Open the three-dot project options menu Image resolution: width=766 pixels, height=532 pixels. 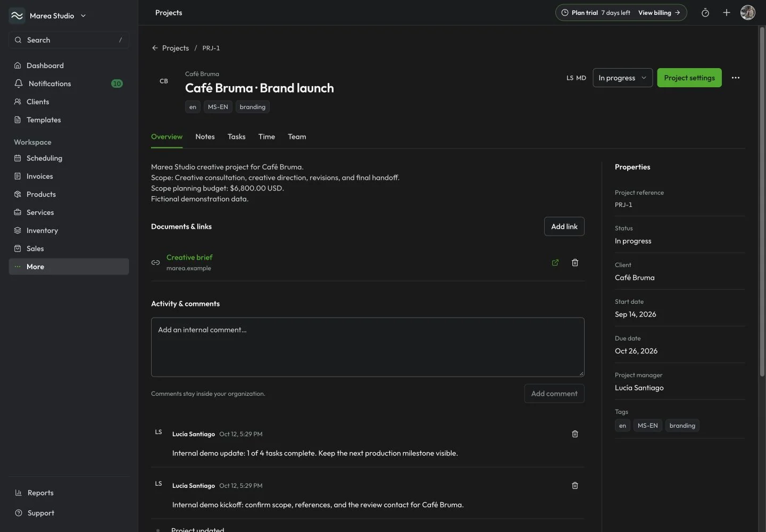point(736,78)
